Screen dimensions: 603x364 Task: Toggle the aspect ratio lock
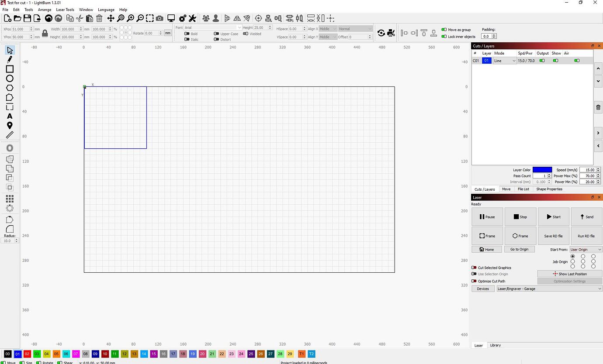(x=45, y=33)
